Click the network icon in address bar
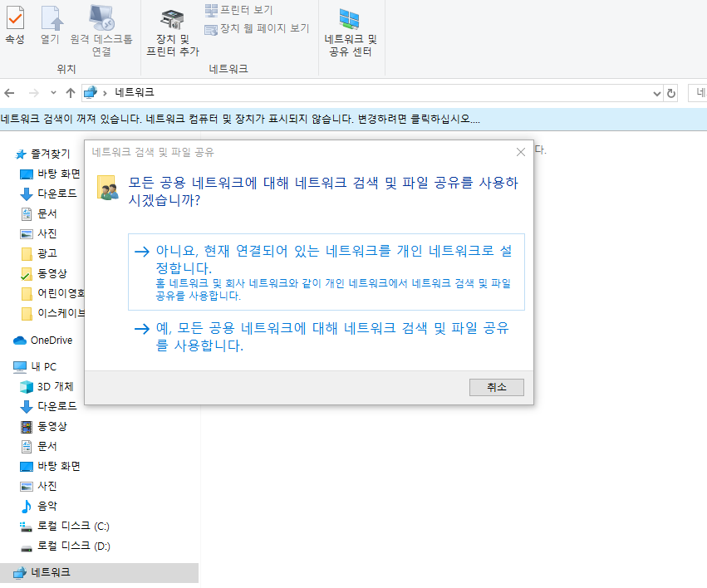 [x=91, y=92]
